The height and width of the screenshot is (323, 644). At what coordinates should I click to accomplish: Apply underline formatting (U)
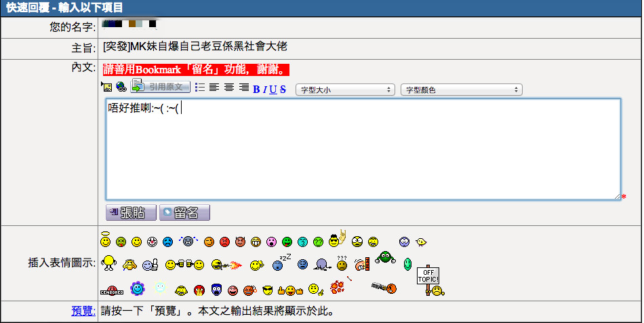[273, 89]
